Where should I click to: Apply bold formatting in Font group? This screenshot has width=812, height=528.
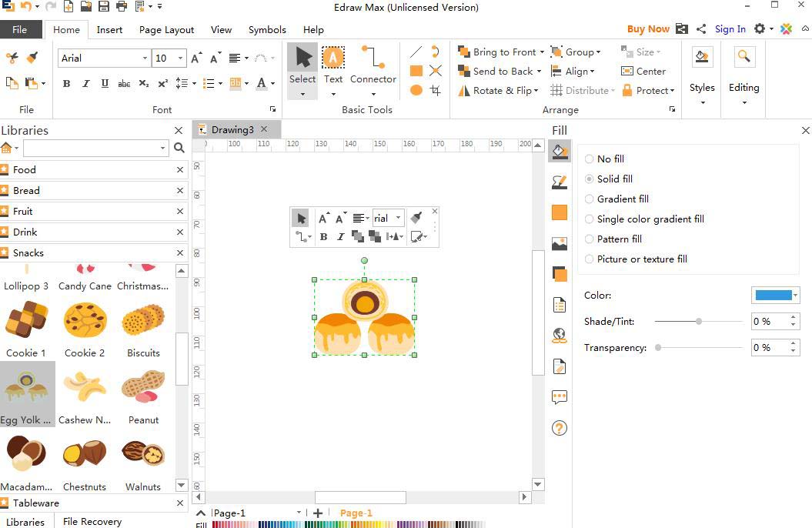click(66, 83)
